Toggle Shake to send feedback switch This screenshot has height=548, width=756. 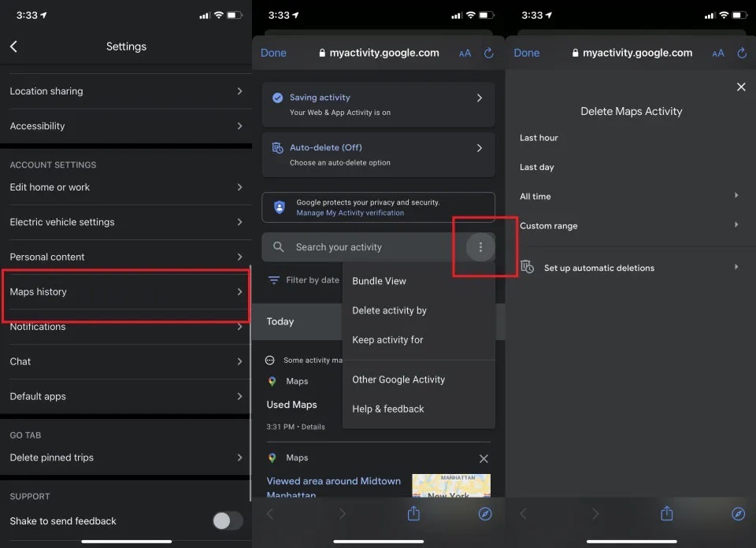coord(227,520)
